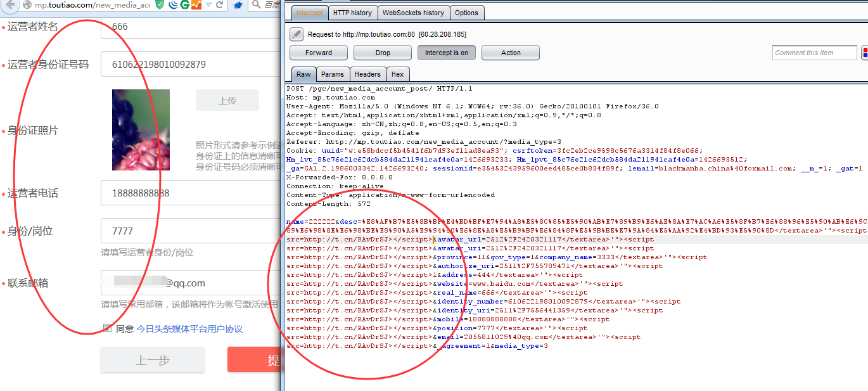Click the operator name field containing 666
This screenshot has width=868, height=391.
click(x=190, y=27)
